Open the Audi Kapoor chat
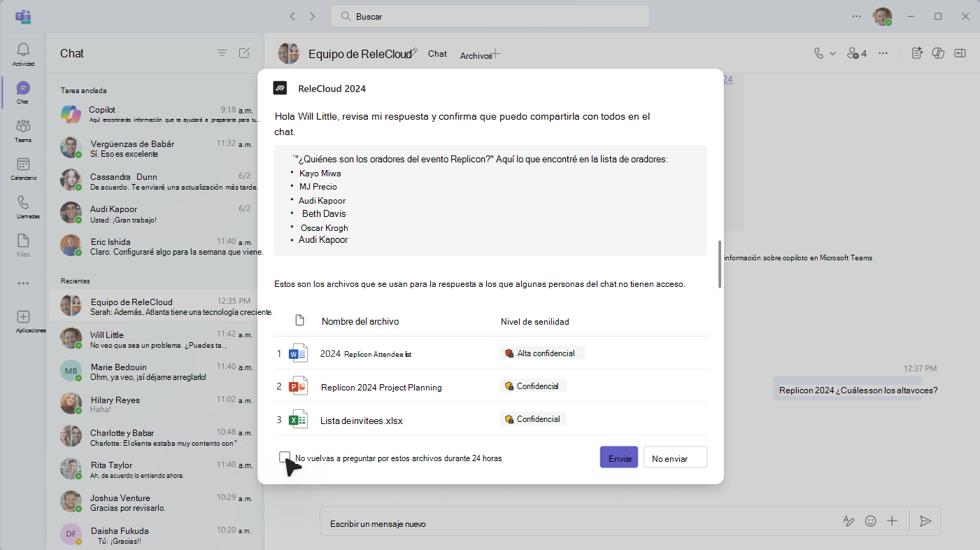980x550 pixels. pos(155,214)
